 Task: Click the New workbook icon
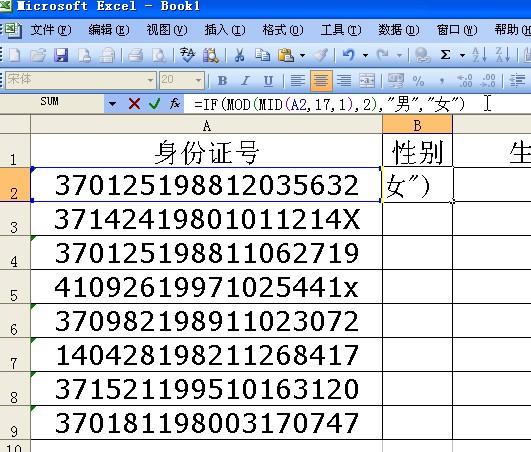coord(14,55)
